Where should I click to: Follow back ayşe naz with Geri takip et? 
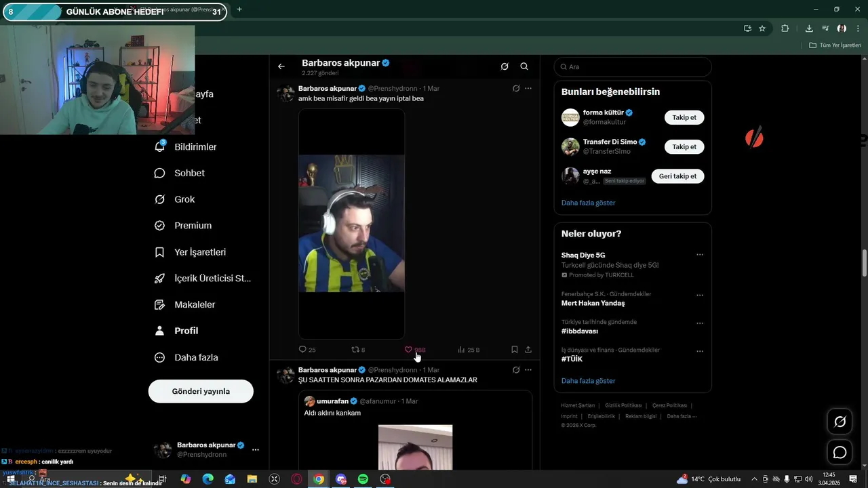click(x=678, y=176)
